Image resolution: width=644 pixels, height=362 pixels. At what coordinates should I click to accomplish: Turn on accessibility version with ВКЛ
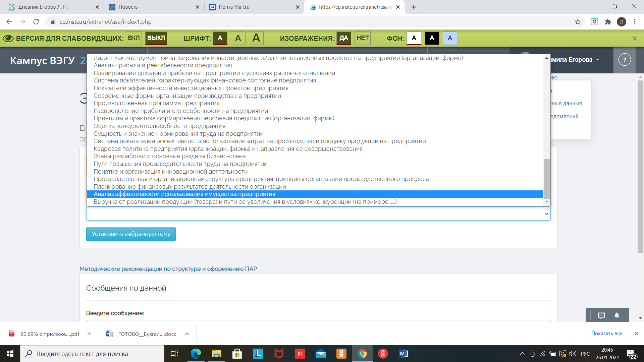click(x=133, y=38)
